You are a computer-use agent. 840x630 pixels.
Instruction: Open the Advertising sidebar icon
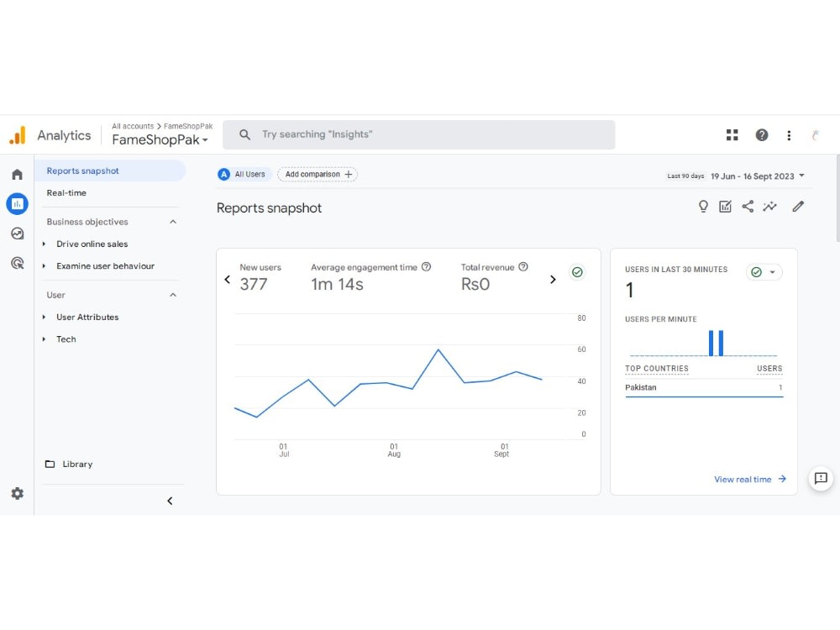click(x=17, y=263)
